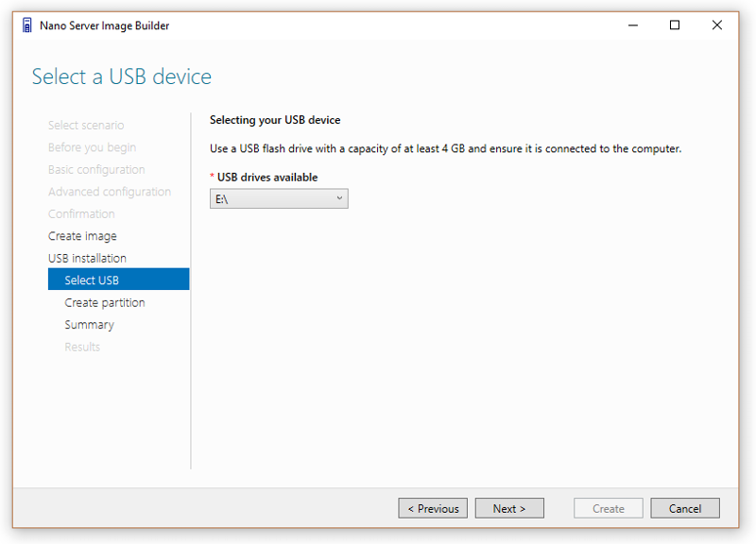Click the Confirmation step in sidebar
756x544 pixels.
click(81, 214)
